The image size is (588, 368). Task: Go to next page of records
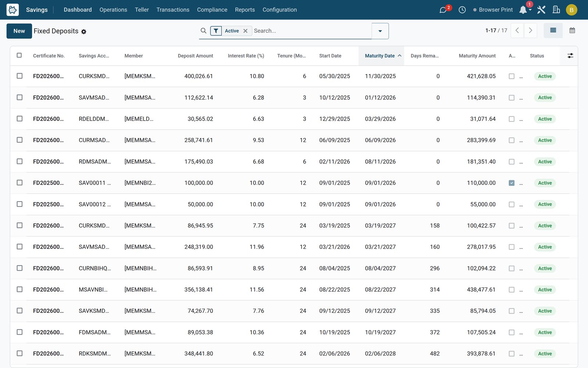tap(530, 31)
